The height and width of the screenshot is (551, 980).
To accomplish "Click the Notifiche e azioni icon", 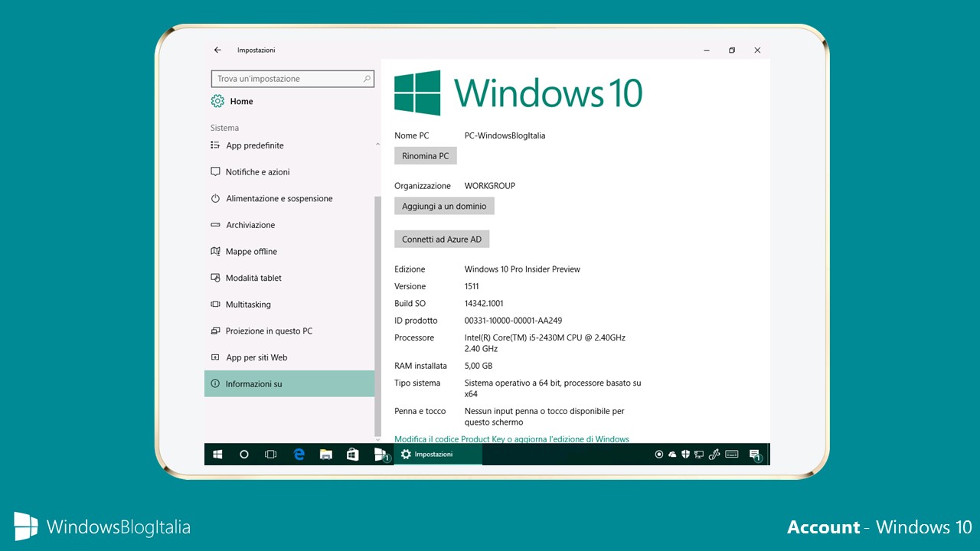I will click(x=215, y=172).
